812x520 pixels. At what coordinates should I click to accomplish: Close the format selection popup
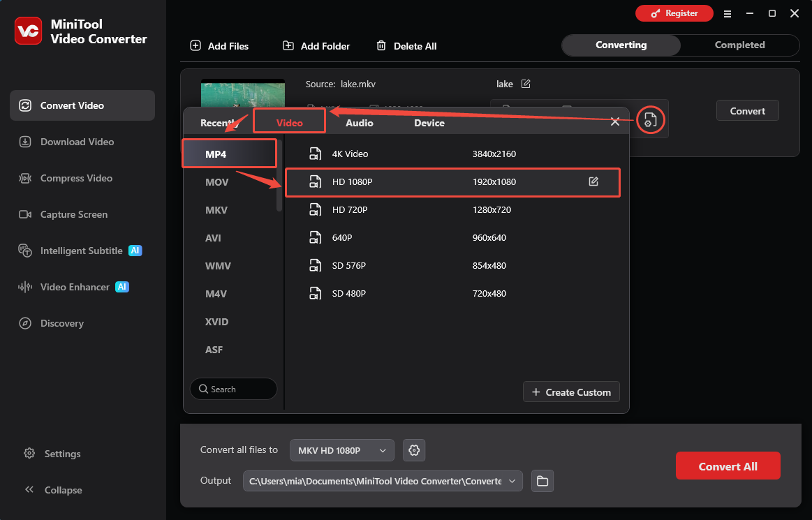[614, 121]
